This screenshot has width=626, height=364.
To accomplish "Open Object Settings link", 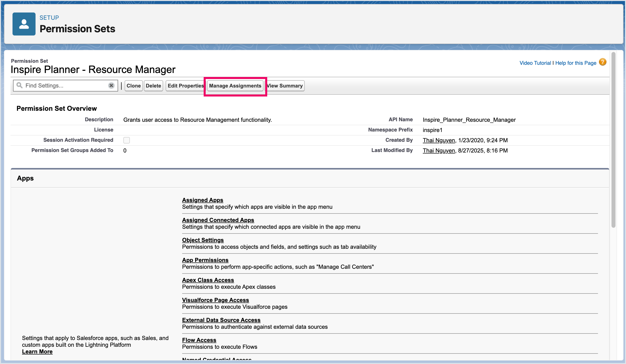I will click(x=203, y=240).
